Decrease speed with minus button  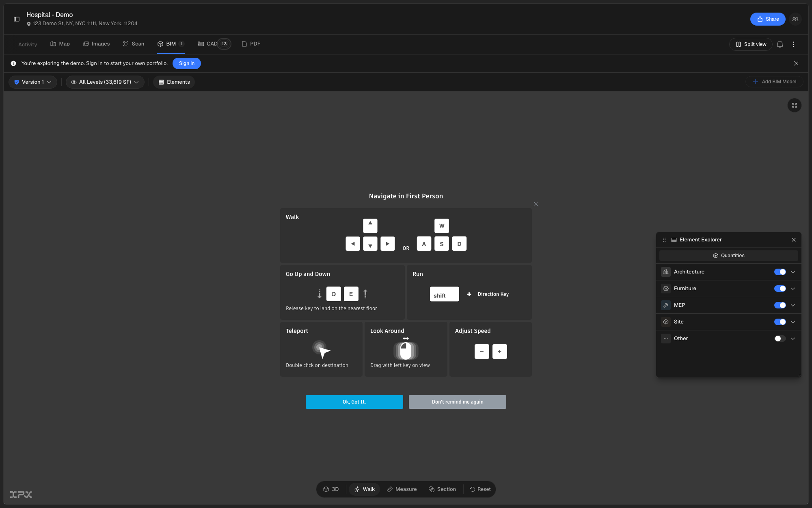pyautogui.click(x=482, y=352)
